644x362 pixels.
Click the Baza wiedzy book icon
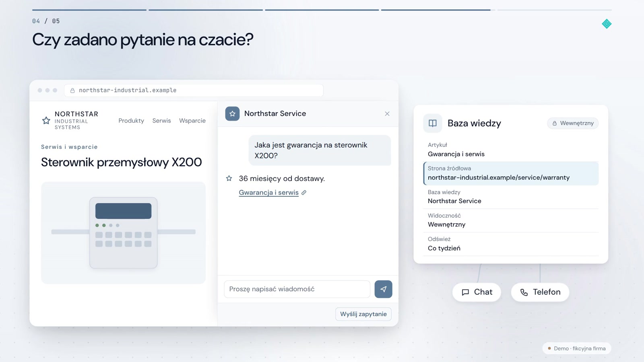pyautogui.click(x=433, y=123)
